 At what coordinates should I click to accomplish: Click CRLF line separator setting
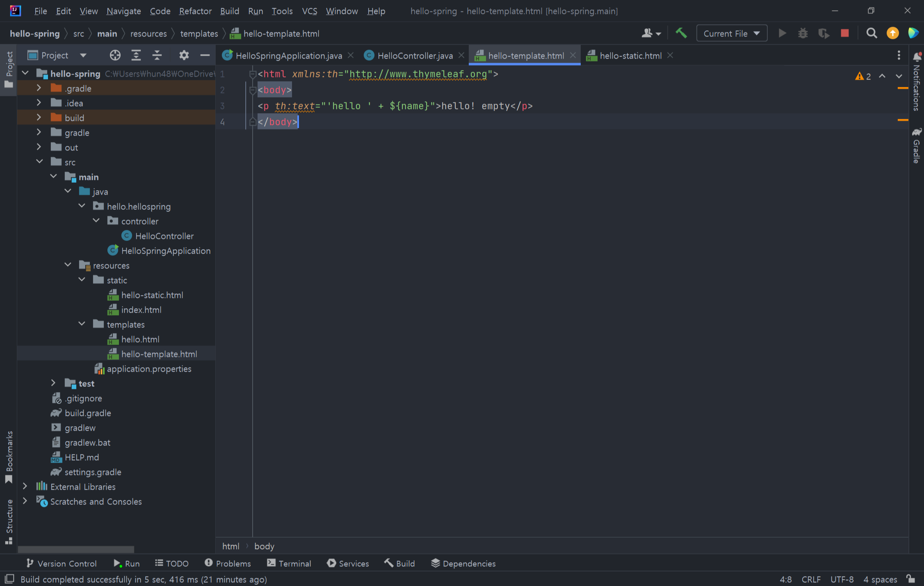click(x=811, y=579)
